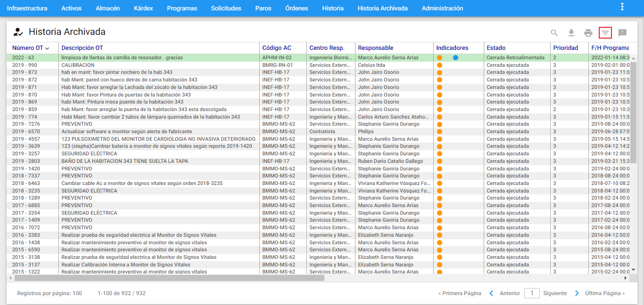Viewport: 644px width, 305px height.
Task: Open Historia menu item
Action: (333, 8)
